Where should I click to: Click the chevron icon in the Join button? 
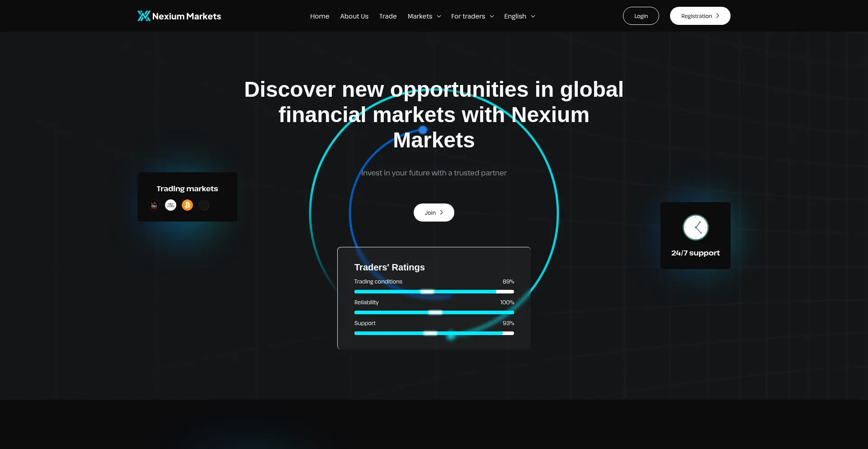442,213
